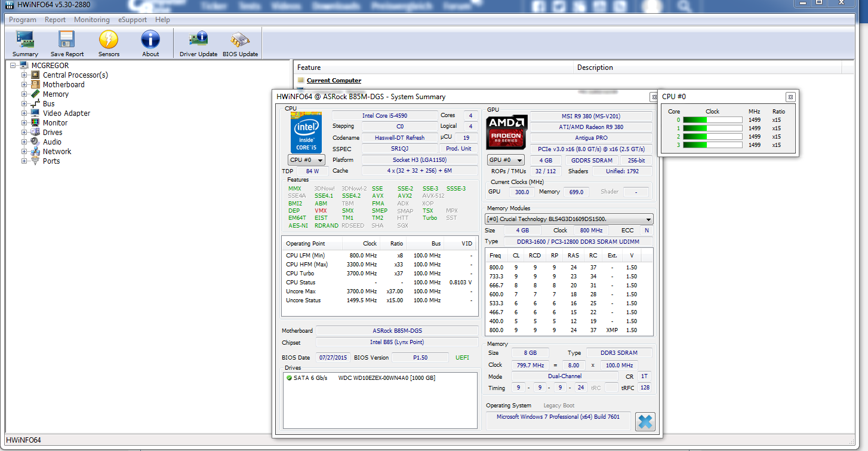Expand the Drives tree node
Screen dimensions: 868x451
24,133
